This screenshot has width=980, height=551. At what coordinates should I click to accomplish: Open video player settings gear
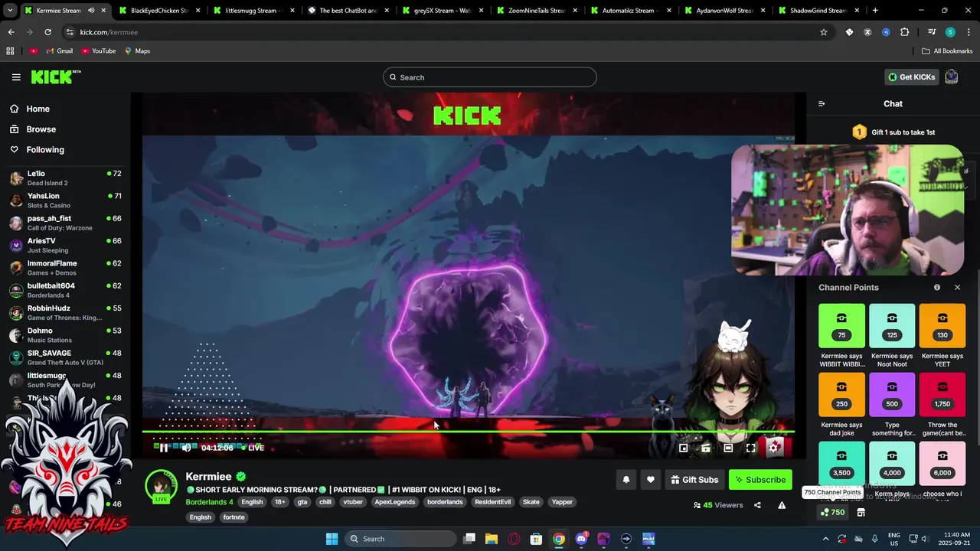point(773,448)
